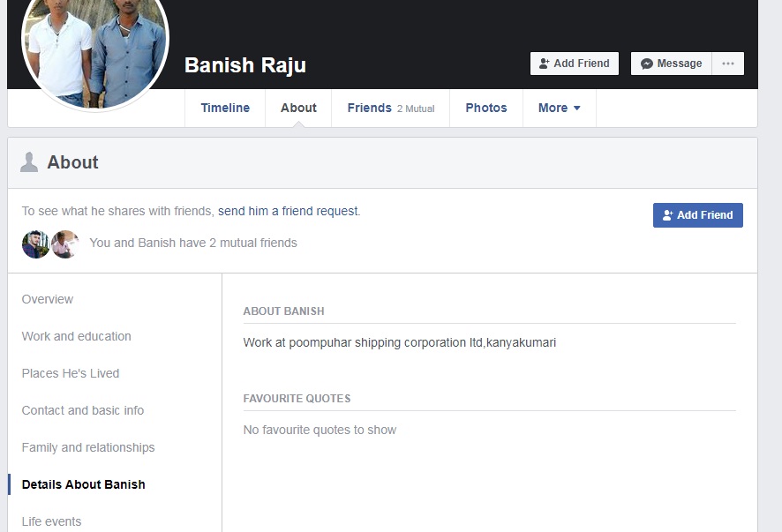Click the first mutual friend avatar
Image resolution: width=782 pixels, height=532 pixels.
point(35,244)
